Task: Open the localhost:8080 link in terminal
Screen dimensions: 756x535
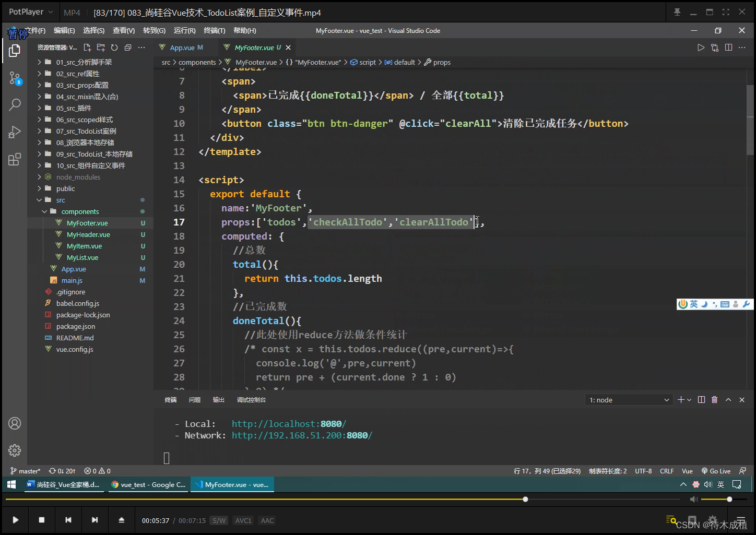Action: click(x=289, y=424)
